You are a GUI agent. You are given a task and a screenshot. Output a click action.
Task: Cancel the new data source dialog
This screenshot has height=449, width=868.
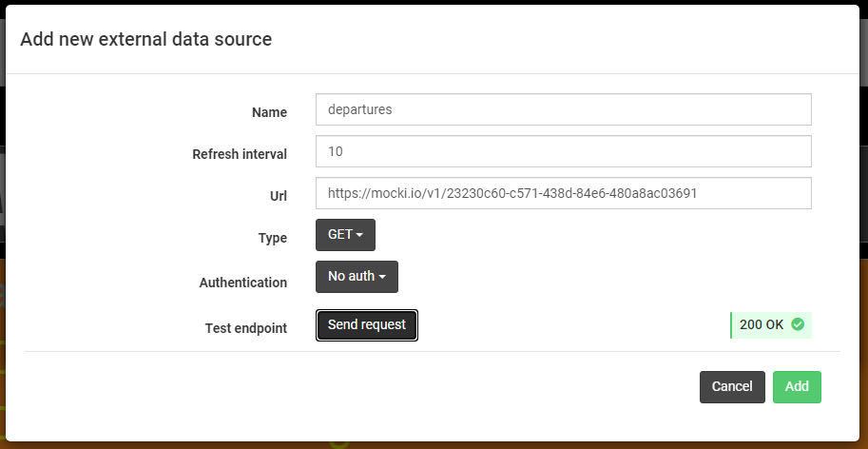point(732,386)
